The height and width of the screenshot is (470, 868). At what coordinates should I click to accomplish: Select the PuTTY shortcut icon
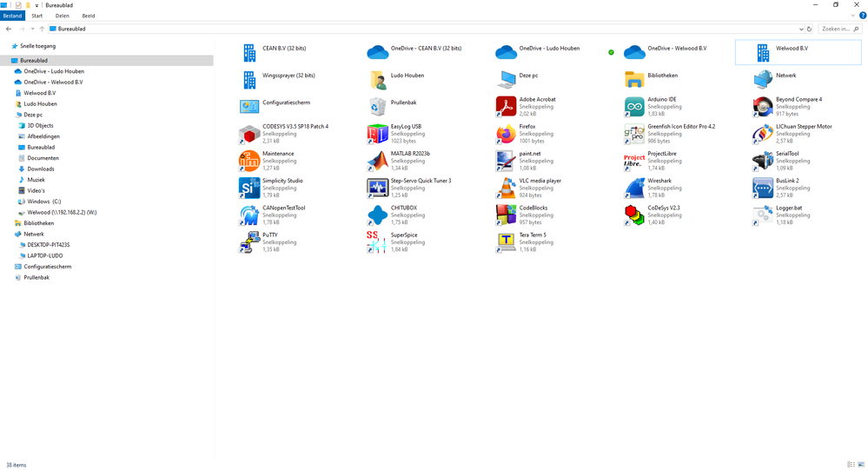click(249, 242)
